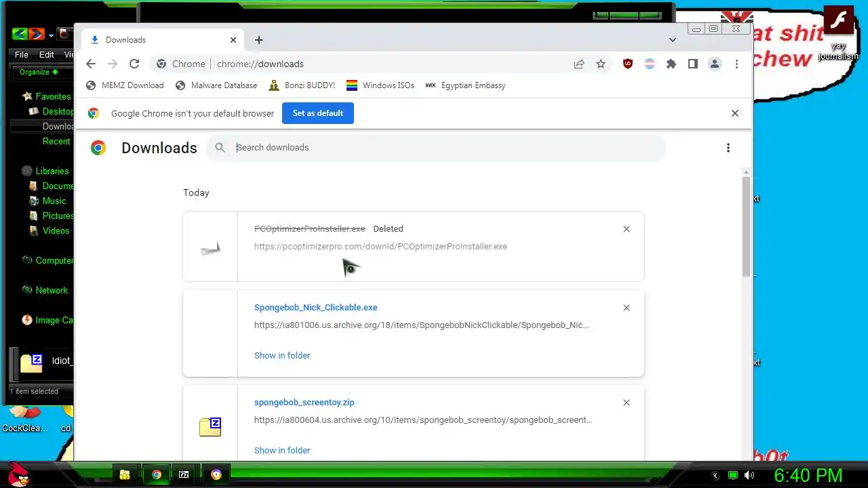Viewport: 868px width, 488px height.
Task: Open Explorer's recent locations dropdown arrow
Action: 51,35
